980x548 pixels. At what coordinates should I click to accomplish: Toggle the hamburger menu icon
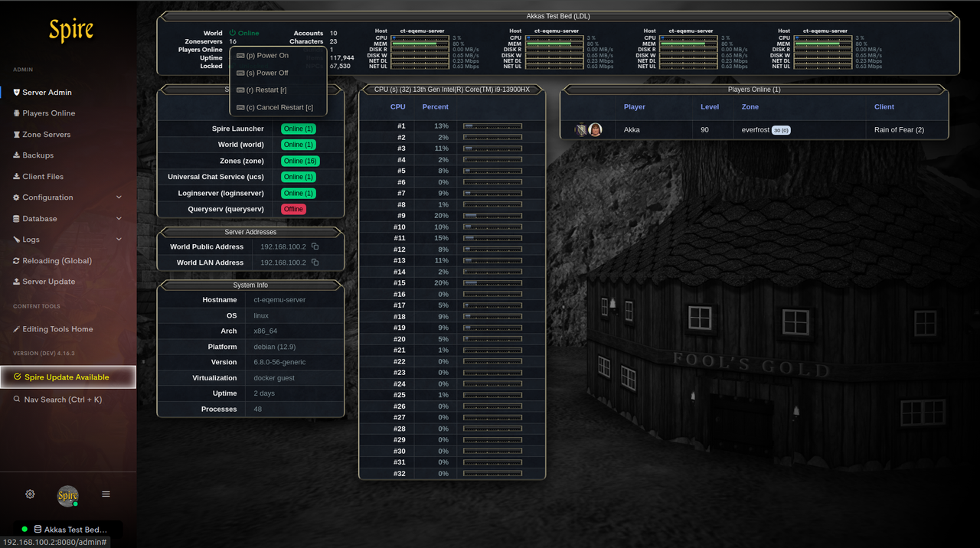(x=106, y=494)
